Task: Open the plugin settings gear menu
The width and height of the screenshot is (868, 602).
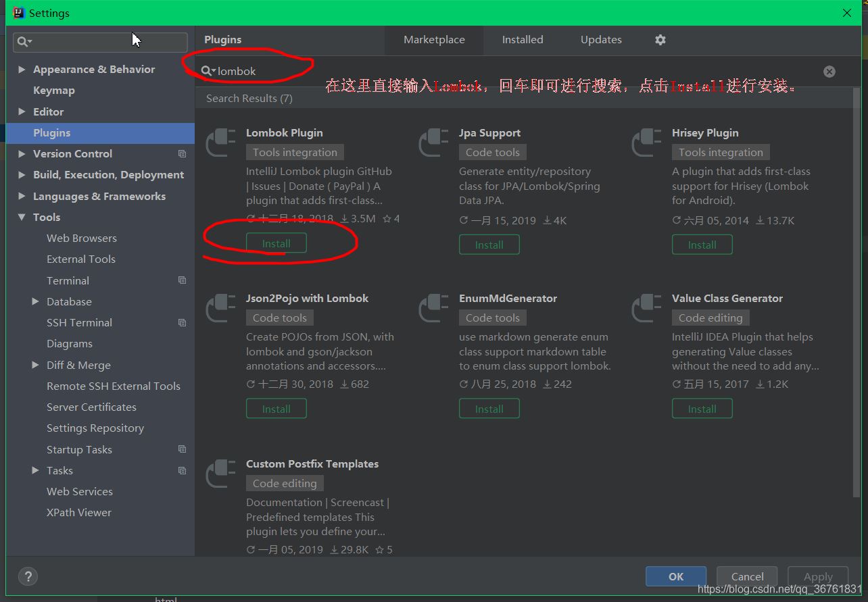Action: point(660,40)
